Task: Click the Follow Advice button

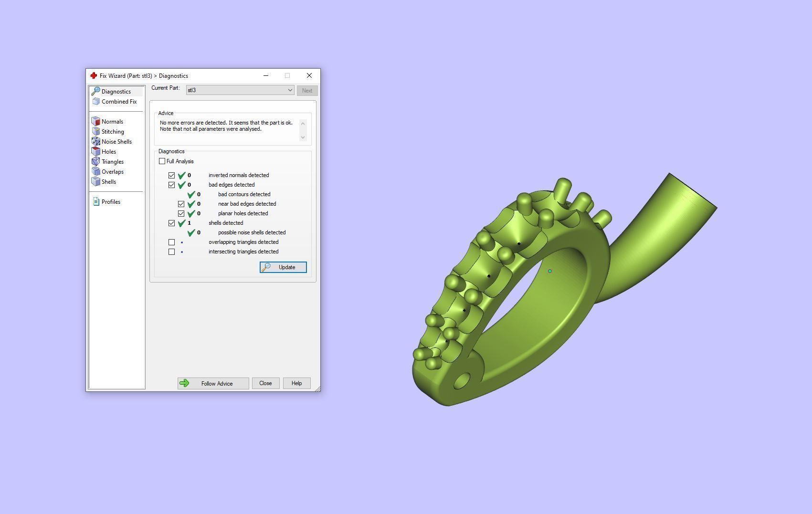Action: click(213, 383)
